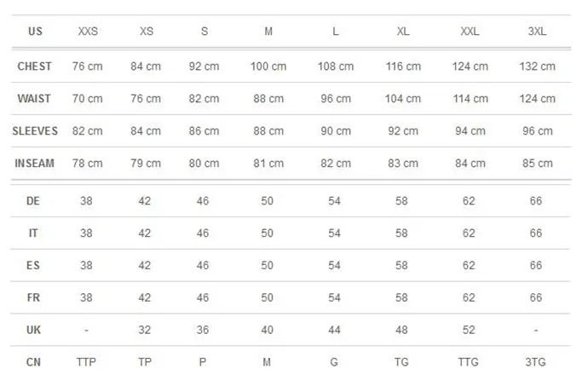Select the 3XL size header

pos(537,32)
